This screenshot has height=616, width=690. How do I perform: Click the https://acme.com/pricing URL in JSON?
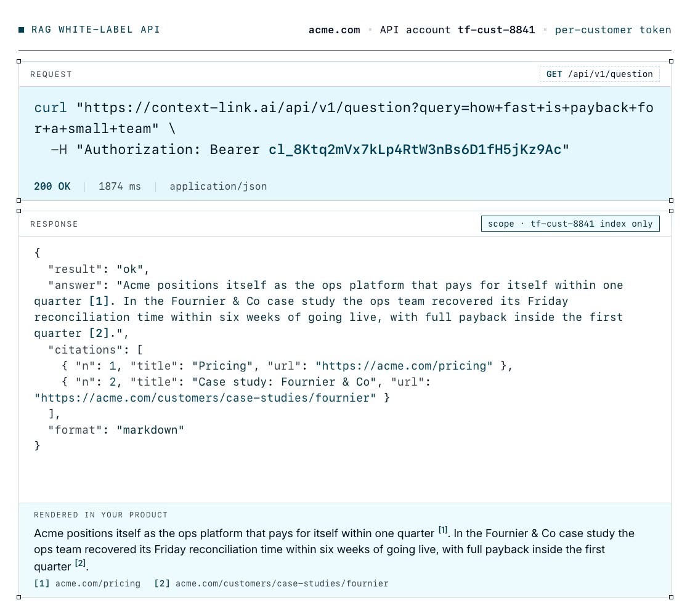point(404,366)
